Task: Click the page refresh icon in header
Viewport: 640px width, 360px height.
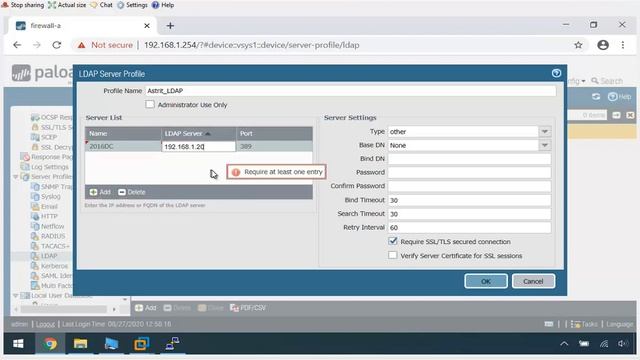Action: (x=596, y=97)
